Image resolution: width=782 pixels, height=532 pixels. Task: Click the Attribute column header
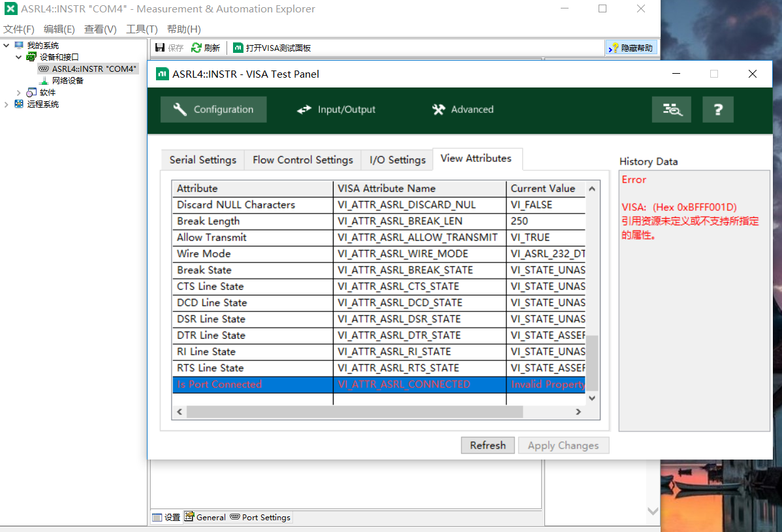pyautogui.click(x=253, y=189)
